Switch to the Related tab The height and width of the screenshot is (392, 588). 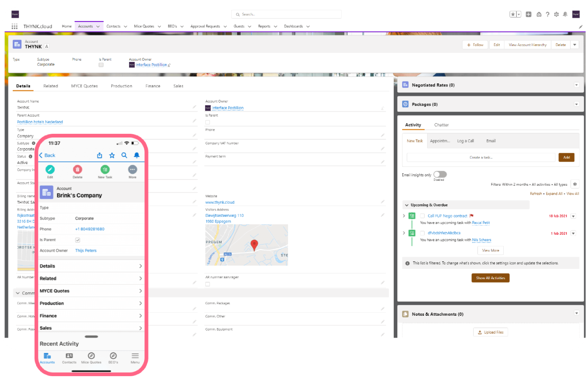point(50,86)
